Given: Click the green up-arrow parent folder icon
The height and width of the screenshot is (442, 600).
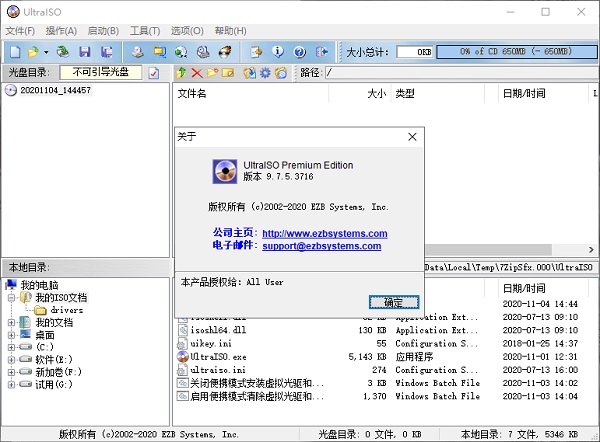Looking at the screenshot, I should tap(181, 73).
